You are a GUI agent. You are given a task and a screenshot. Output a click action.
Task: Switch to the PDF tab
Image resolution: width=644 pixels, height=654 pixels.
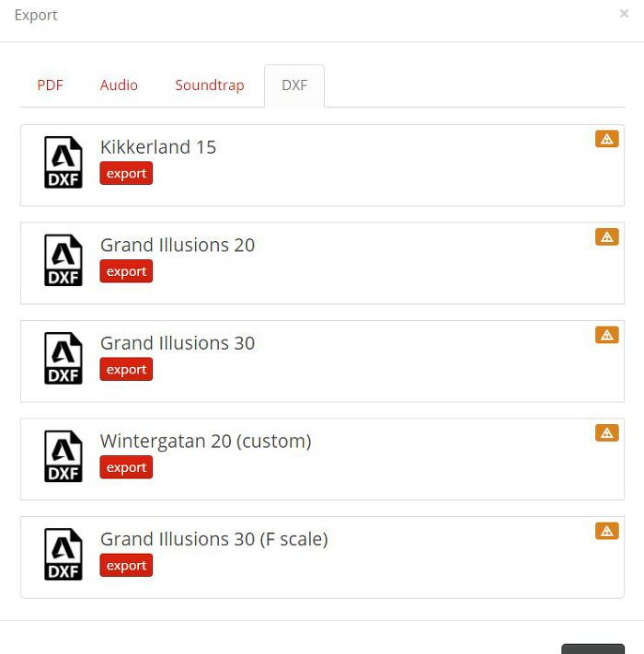(50, 86)
